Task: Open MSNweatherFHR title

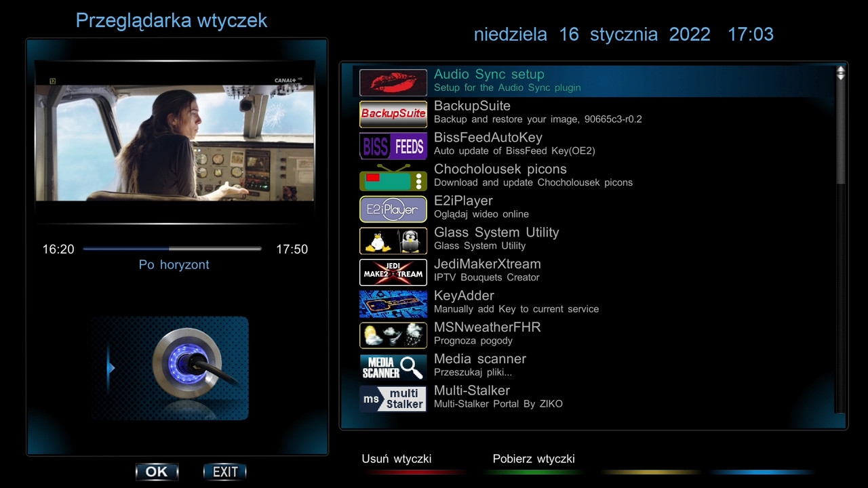Action: click(487, 327)
